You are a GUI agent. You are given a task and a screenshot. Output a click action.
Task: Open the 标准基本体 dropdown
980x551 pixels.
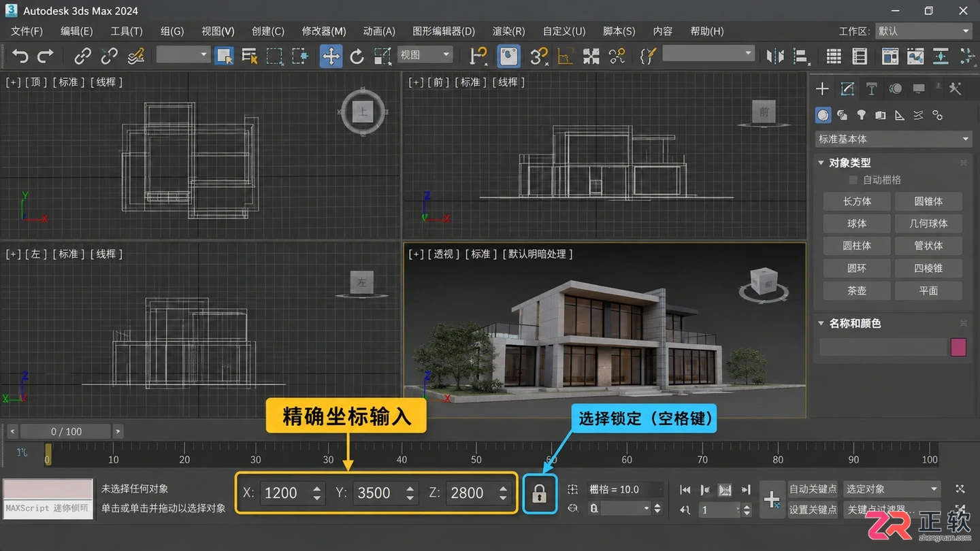coord(894,139)
